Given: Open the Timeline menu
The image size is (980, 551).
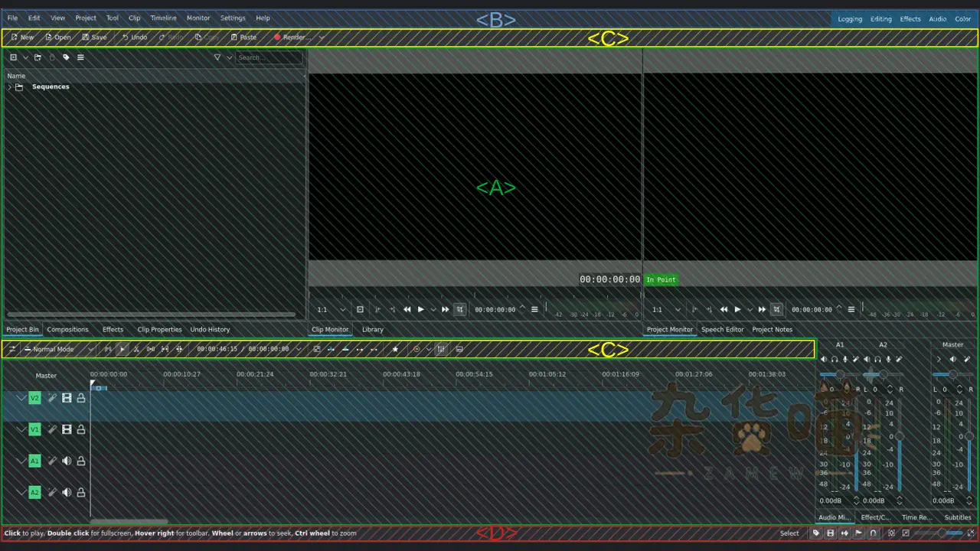Looking at the screenshot, I should click(x=163, y=18).
